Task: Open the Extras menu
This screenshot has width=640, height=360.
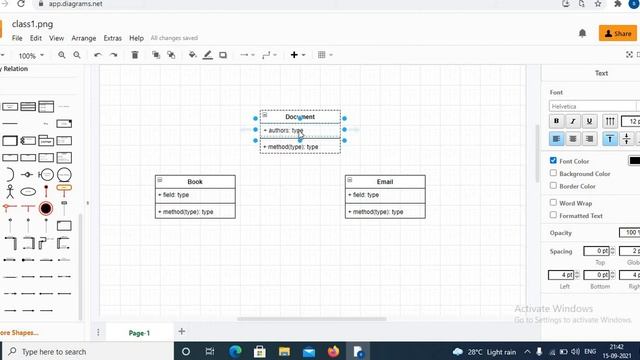Action: pyautogui.click(x=113, y=38)
